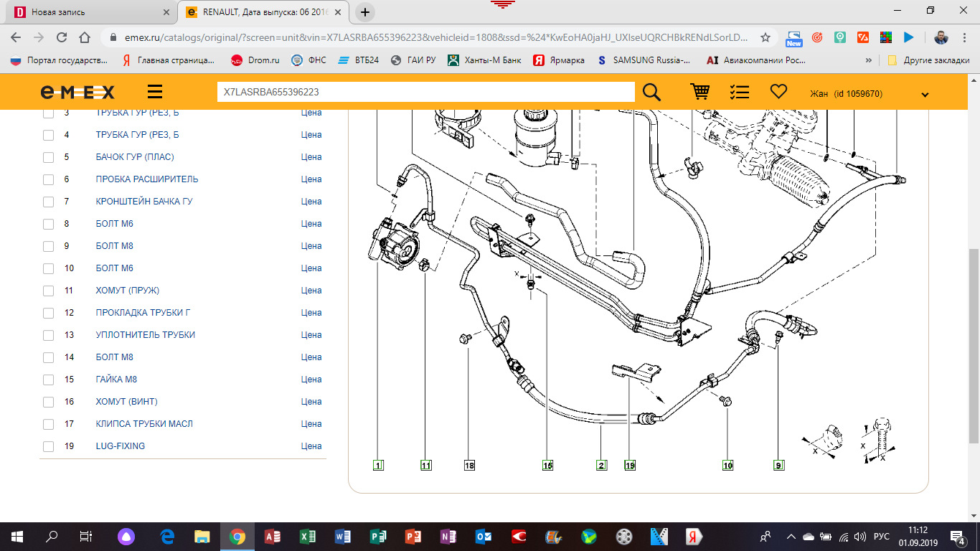Go back in browser
980x551 pixels.
pyautogui.click(x=16, y=37)
